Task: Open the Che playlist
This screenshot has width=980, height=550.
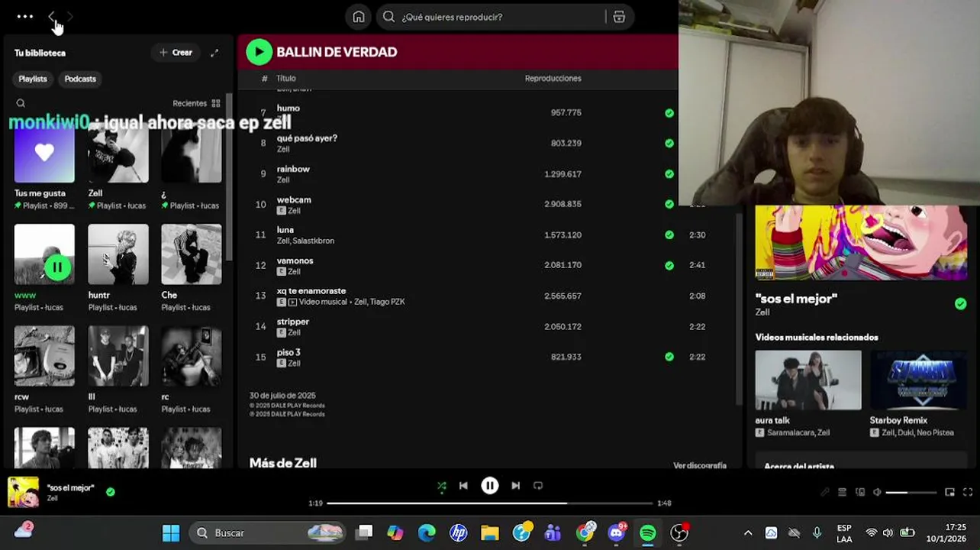Action: tap(191, 254)
